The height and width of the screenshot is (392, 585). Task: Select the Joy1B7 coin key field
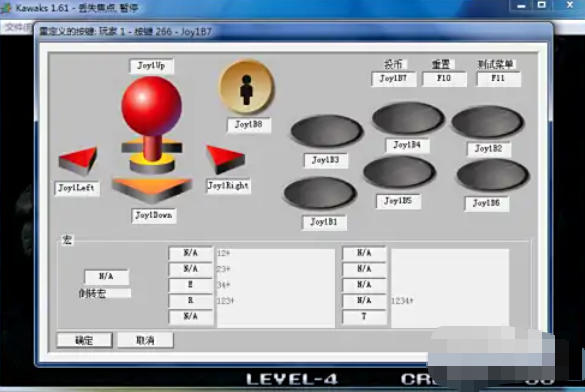pos(394,79)
